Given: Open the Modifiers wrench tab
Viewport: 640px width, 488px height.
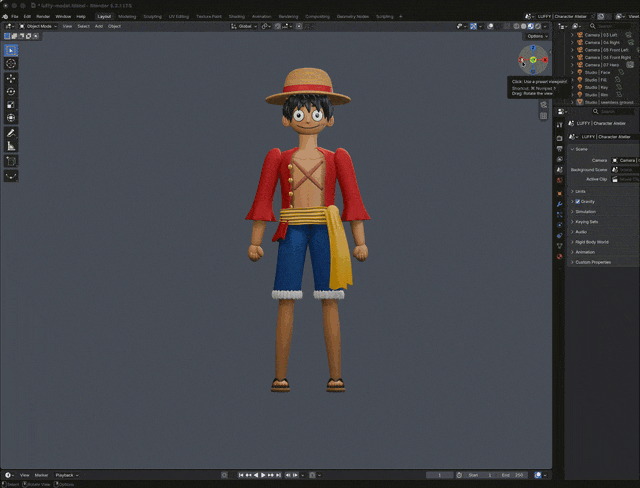Looking at the screenshot, I should (x=560, y=204).
